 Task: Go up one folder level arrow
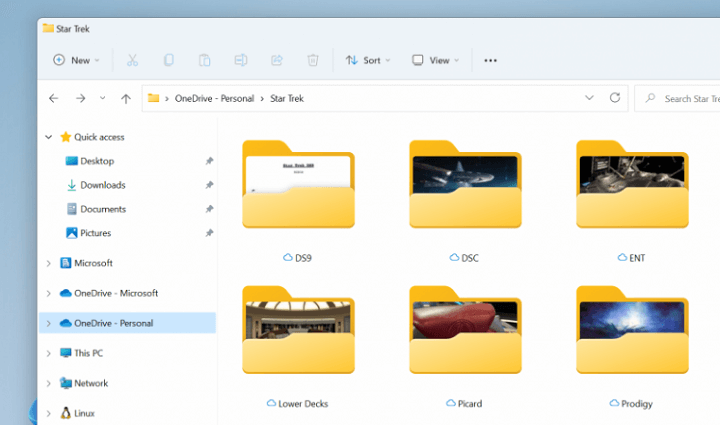point(126,98)
